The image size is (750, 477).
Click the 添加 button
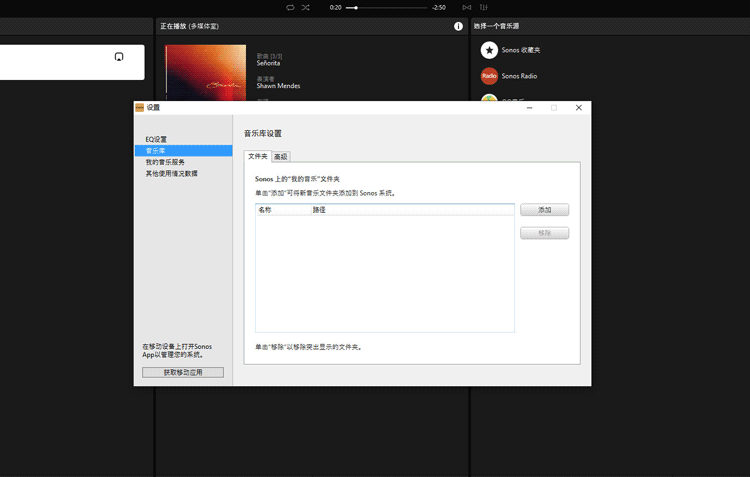[x=544, y=210]
